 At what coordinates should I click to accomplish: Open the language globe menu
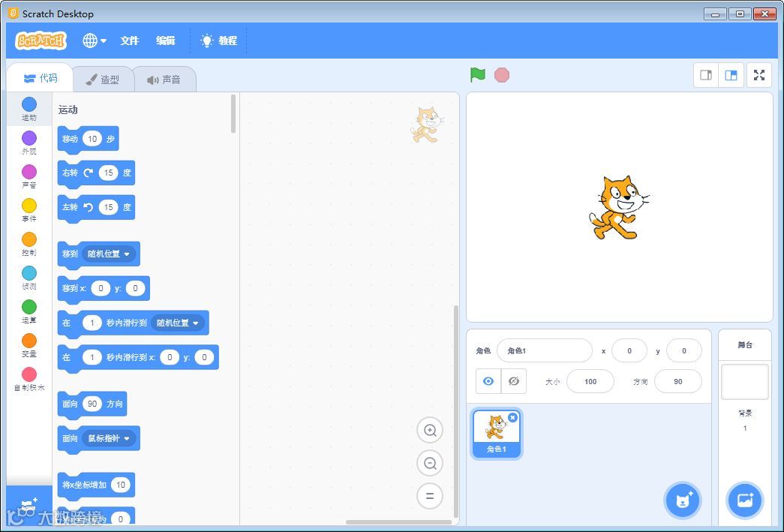tap(95, 41)
